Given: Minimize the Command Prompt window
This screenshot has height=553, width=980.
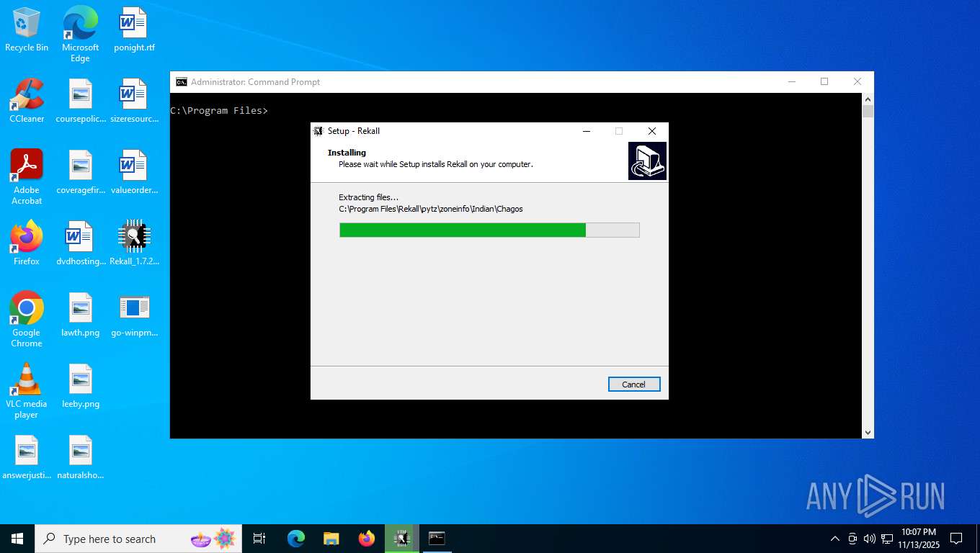Looking at the screenshot, I should coord(791,82).
